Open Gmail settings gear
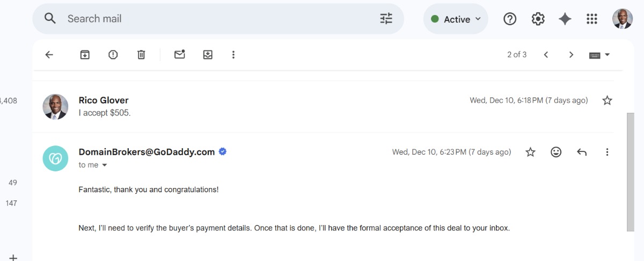The height and width of the screenshot is (261, 644). [538, 19]
